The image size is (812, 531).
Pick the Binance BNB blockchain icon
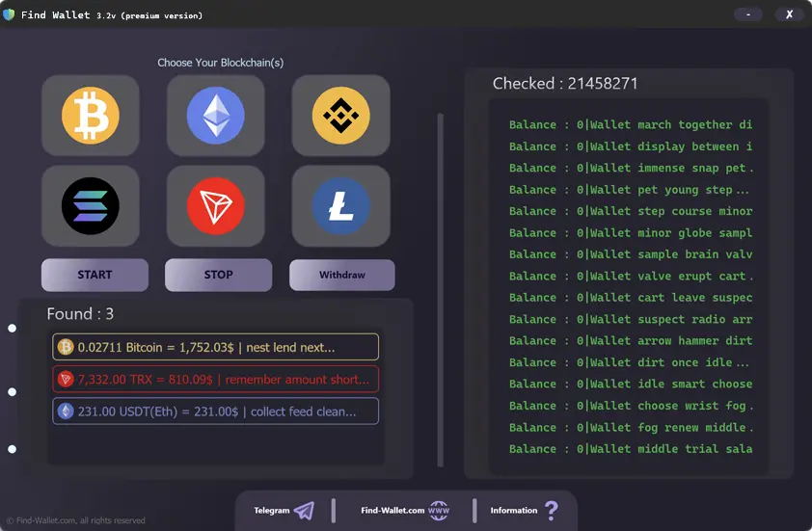click(340, 116)
